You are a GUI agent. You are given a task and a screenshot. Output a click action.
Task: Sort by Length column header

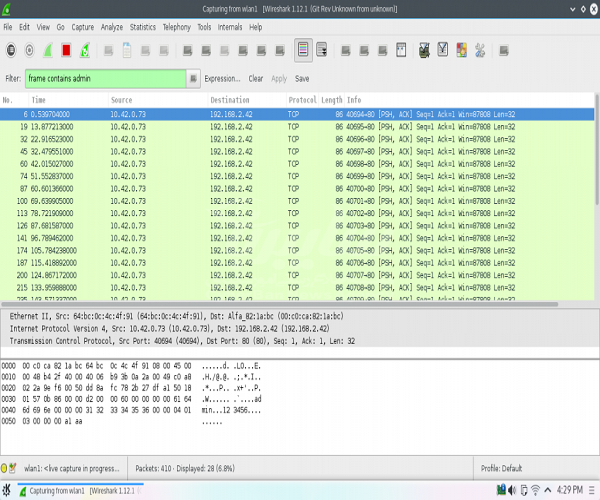point(332,100)
